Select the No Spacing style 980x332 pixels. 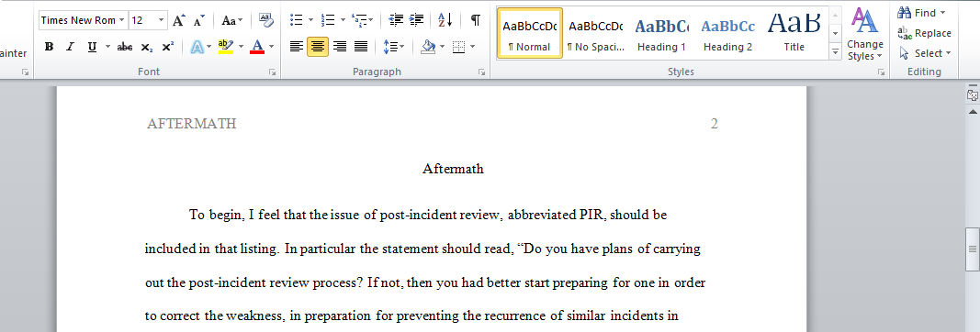tap(596, 33)
